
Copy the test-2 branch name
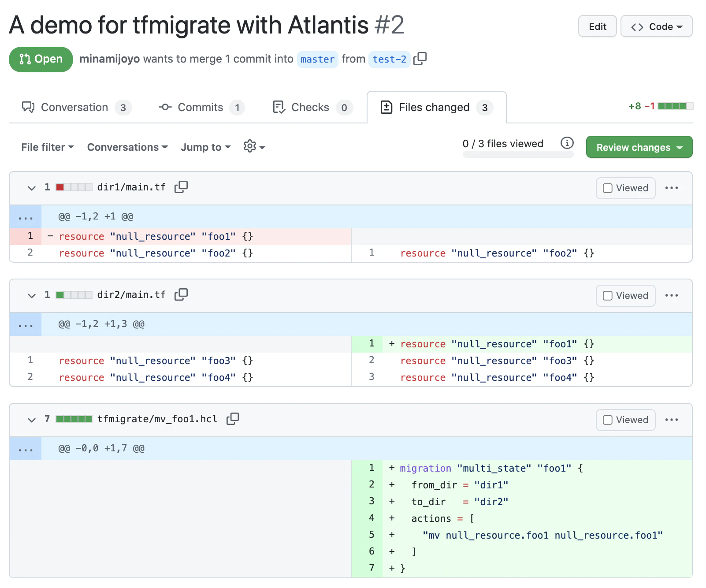click(x=420, y=59)
